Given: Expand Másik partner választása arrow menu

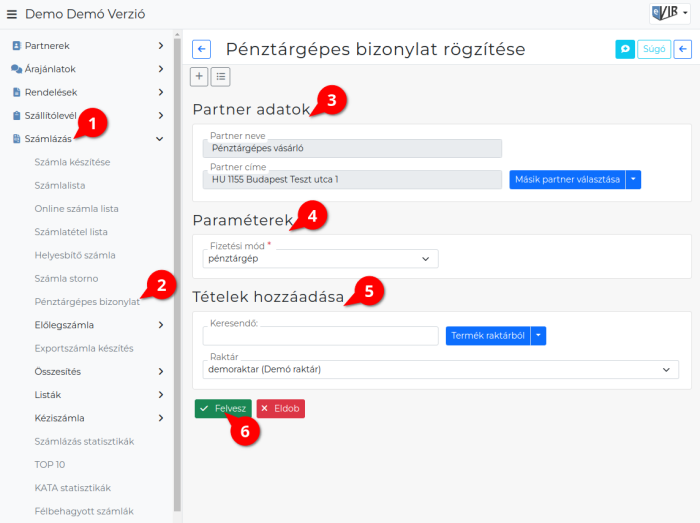Looking at the screenshot, I should 633,180.
